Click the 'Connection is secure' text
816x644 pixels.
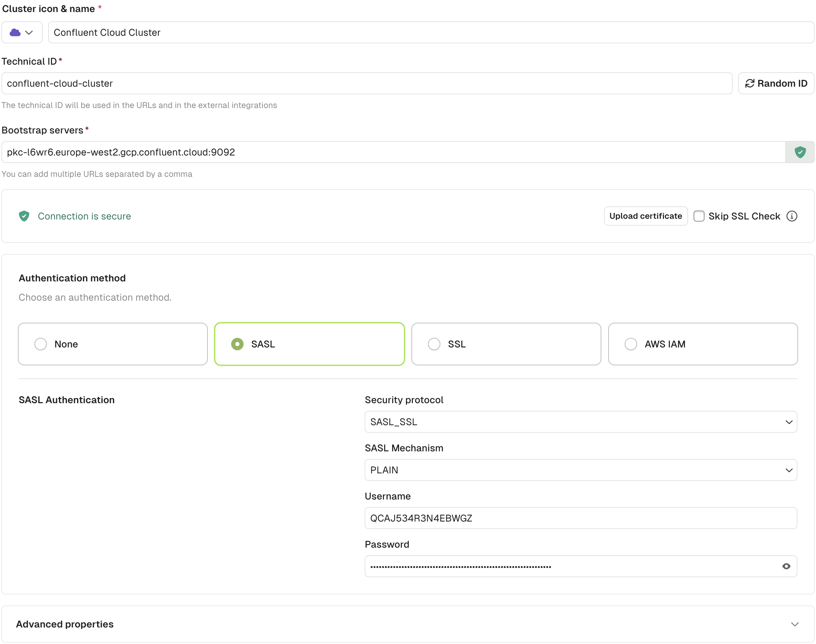(85, 216)
